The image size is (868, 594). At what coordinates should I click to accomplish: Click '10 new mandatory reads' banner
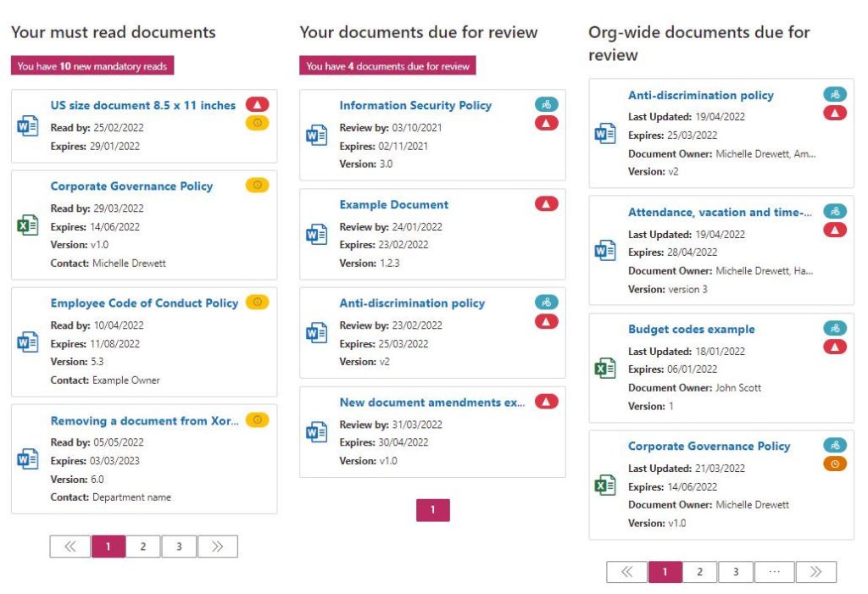tap(92, 66)
